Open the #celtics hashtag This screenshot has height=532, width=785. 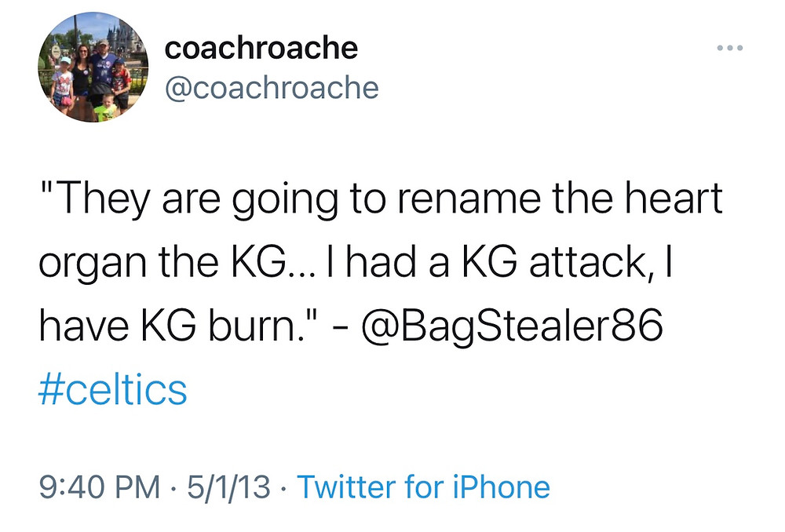112,389
